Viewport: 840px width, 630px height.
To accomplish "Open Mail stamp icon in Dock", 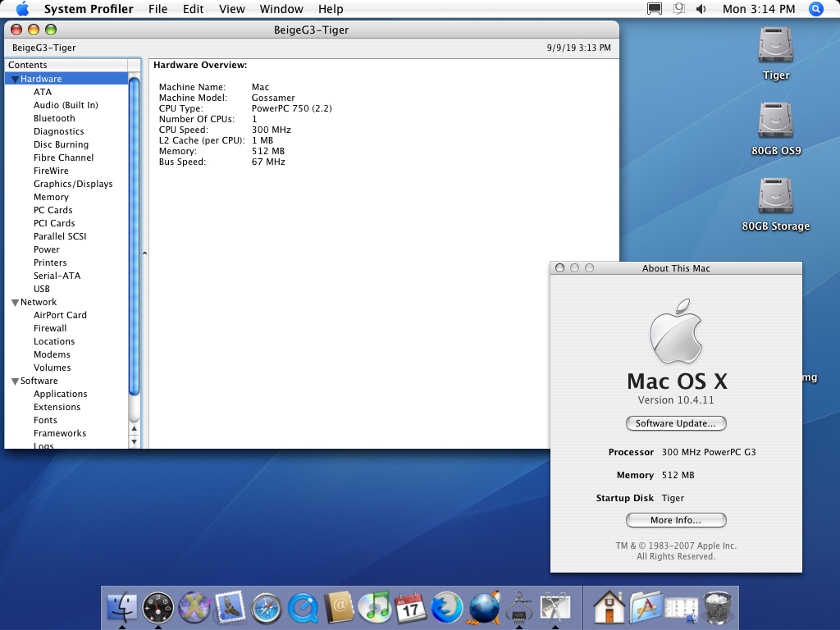I will pyautogui.click(x=231, y=608).
